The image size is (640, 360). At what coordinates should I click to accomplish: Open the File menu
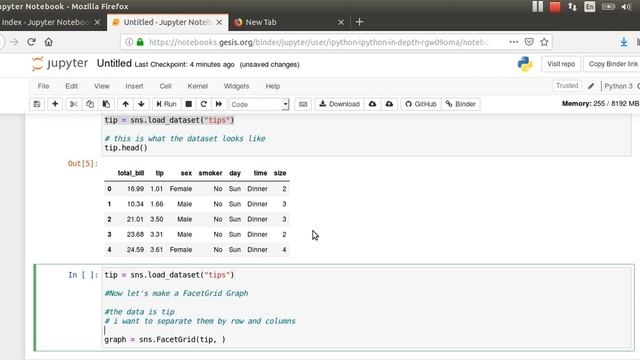[43, 86]
